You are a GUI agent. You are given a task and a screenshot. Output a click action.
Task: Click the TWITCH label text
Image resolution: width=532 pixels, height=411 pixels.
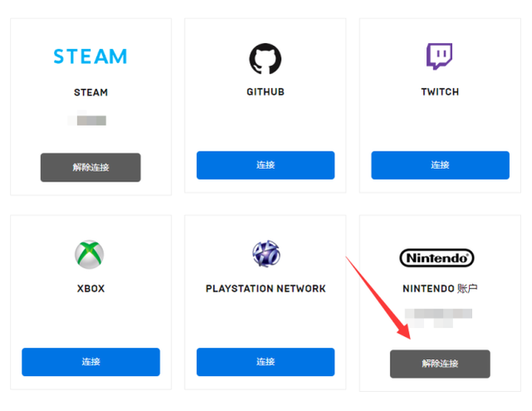click(x=440, y=92)
